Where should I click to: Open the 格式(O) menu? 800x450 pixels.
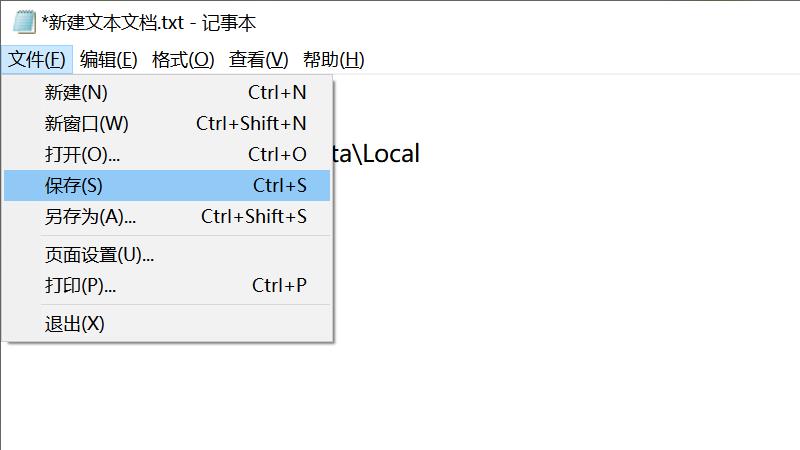click(183, 60)
